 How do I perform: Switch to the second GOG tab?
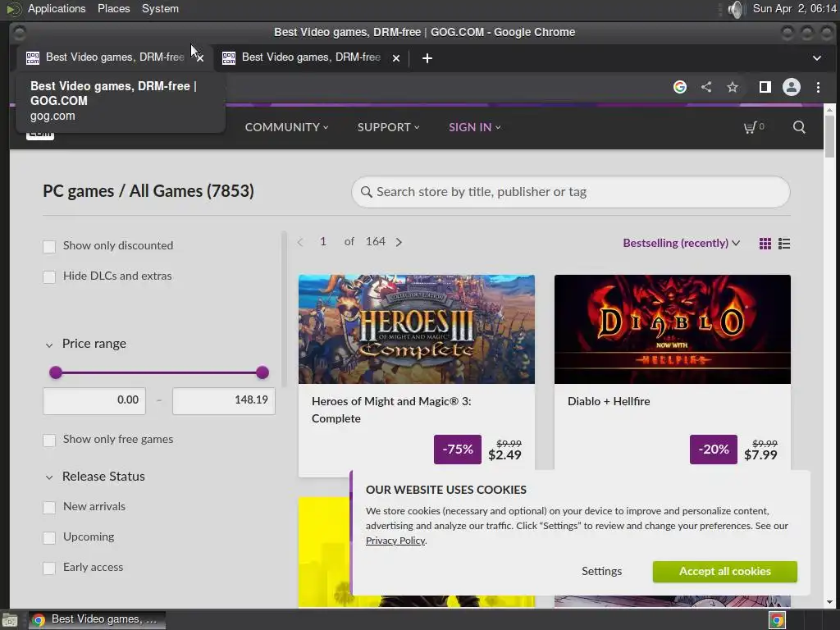pyautogui.click(x=311, y=57)
